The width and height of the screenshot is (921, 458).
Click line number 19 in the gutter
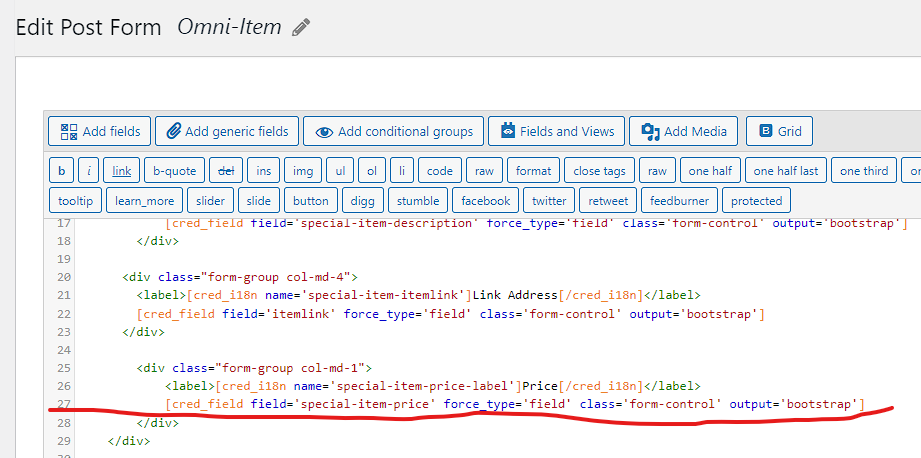[x=64, y=259]
